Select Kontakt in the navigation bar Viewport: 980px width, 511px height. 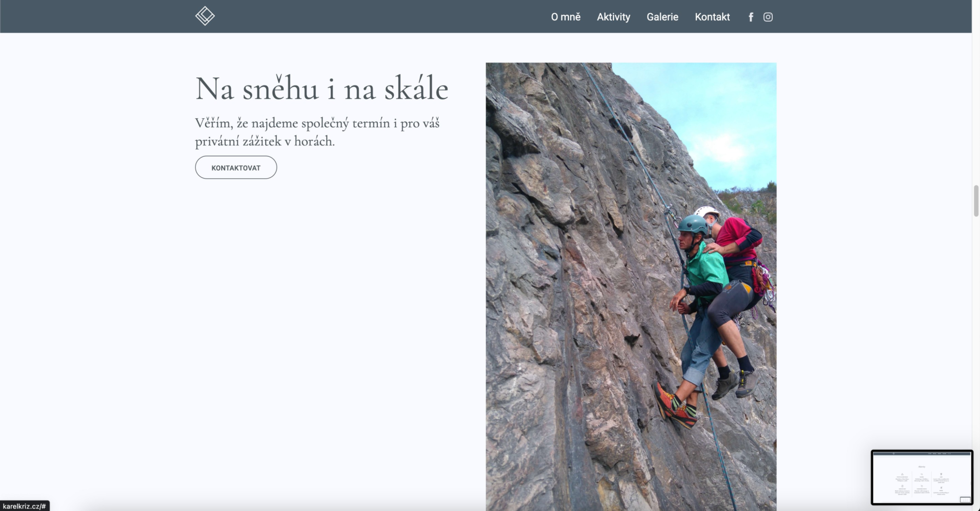click(712, 17)
